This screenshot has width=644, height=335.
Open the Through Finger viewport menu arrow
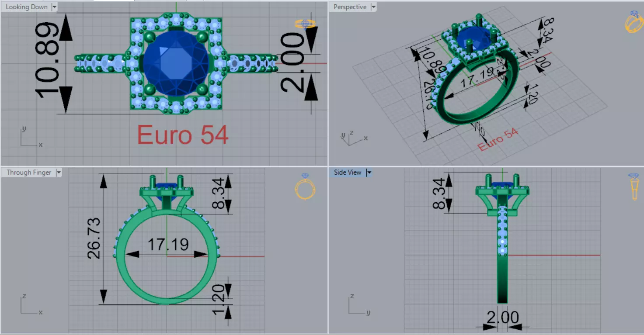[x=58, y=173]
